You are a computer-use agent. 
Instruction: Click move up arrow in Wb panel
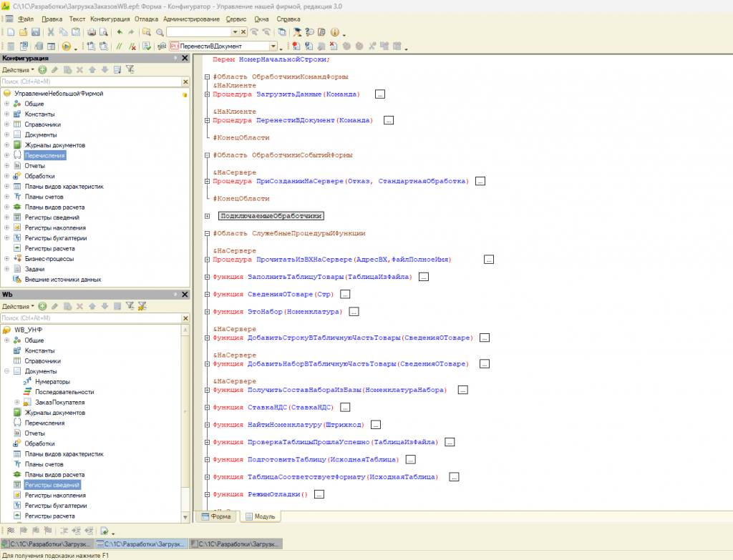point(92,306)
